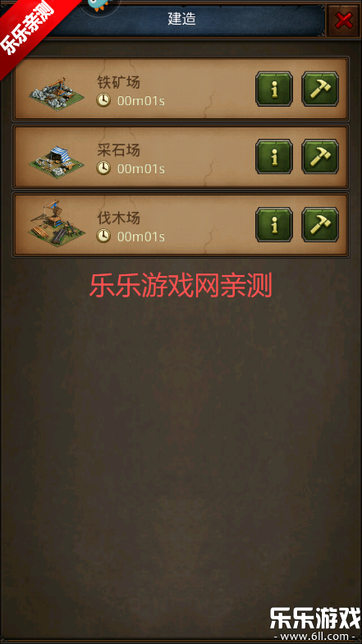
Task: Build the 铁矿场 with hammer button
Action: (320, 89)
